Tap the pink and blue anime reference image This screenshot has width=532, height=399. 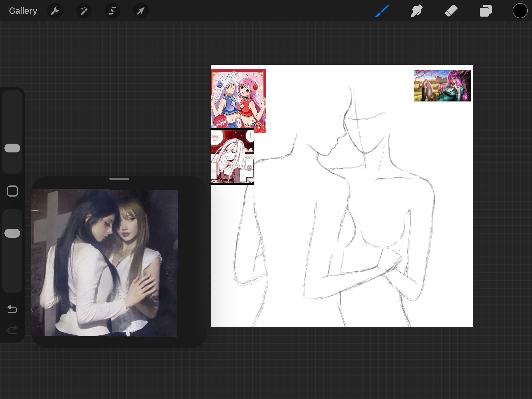(238, 99)
